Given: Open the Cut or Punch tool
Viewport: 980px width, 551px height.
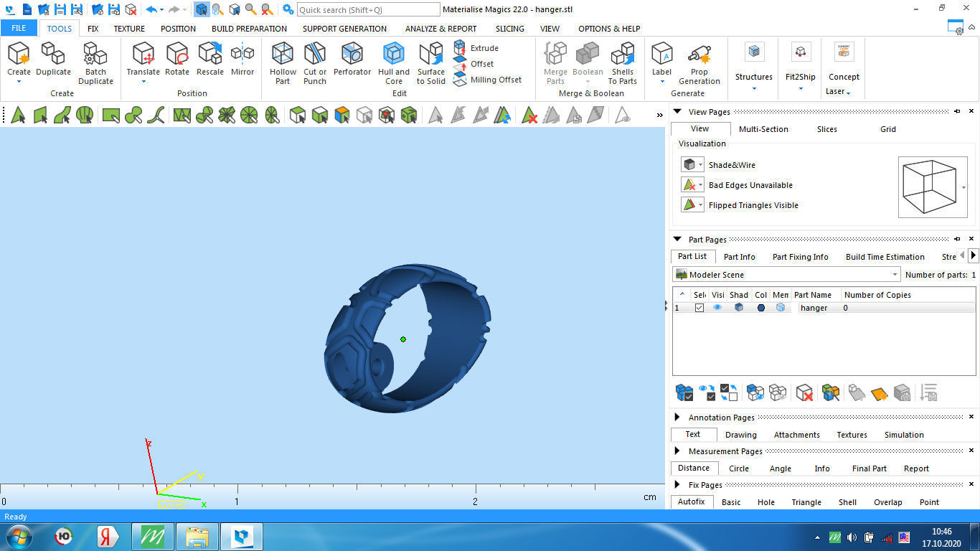Looking at the screenshot, I should pyautogui.click(x=315, y=63).
